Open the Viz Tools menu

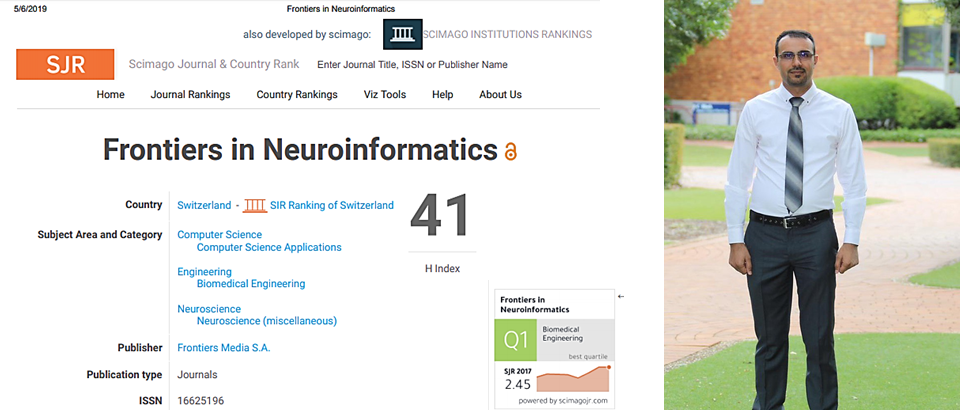pos(385,95)
